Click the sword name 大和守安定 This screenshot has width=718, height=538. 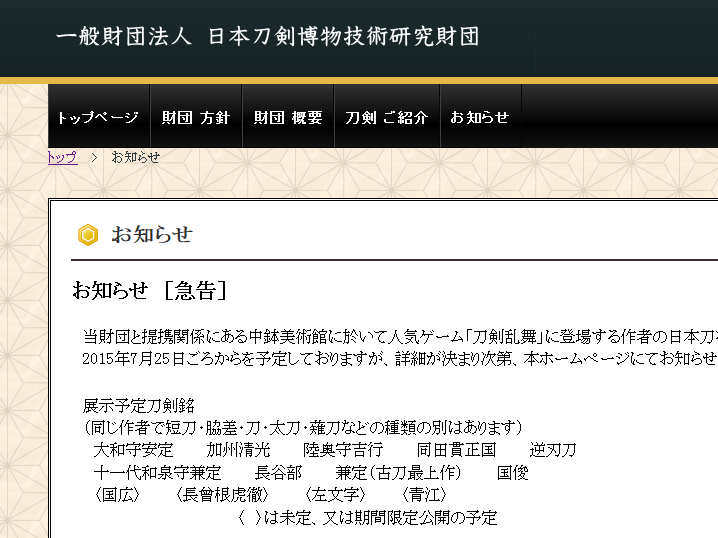(x=133, y=450)
